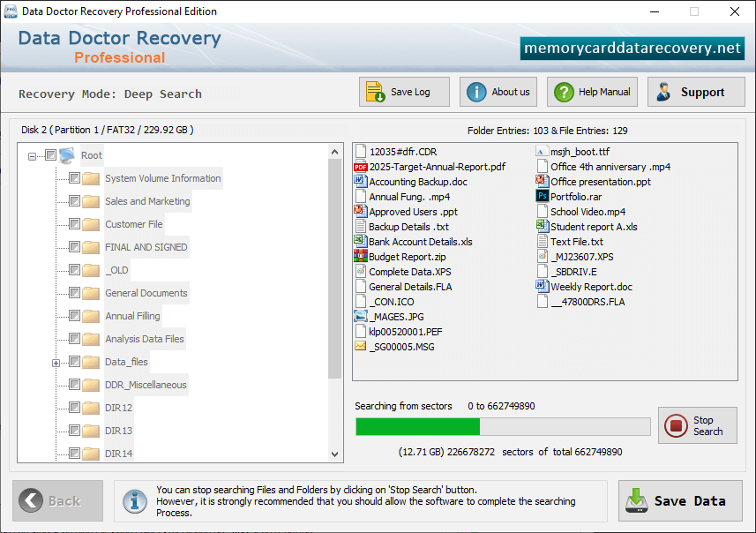Stop the search with Stop Search
Viewport: 756px width, 533px height.
[x=698, y=425]
